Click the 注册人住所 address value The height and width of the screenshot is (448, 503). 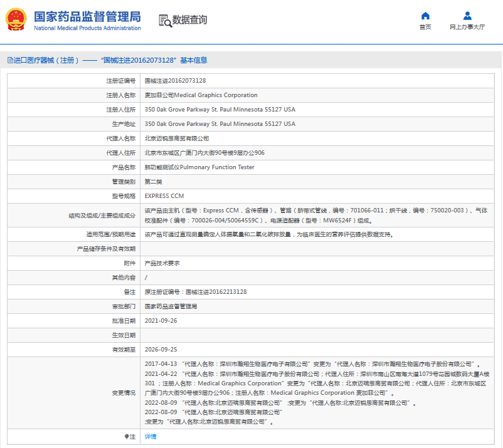tap(220, 110)
